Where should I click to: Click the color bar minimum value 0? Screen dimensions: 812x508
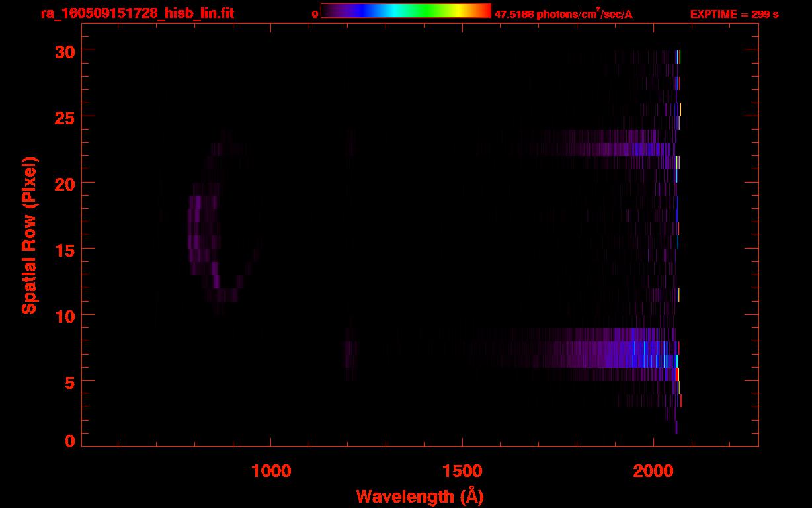315,14
